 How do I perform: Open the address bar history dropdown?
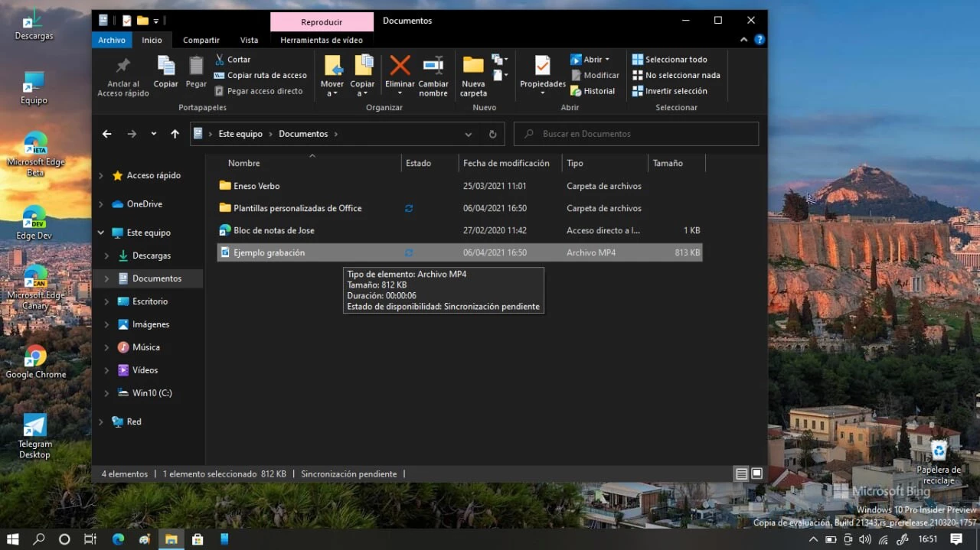(468, 134)
